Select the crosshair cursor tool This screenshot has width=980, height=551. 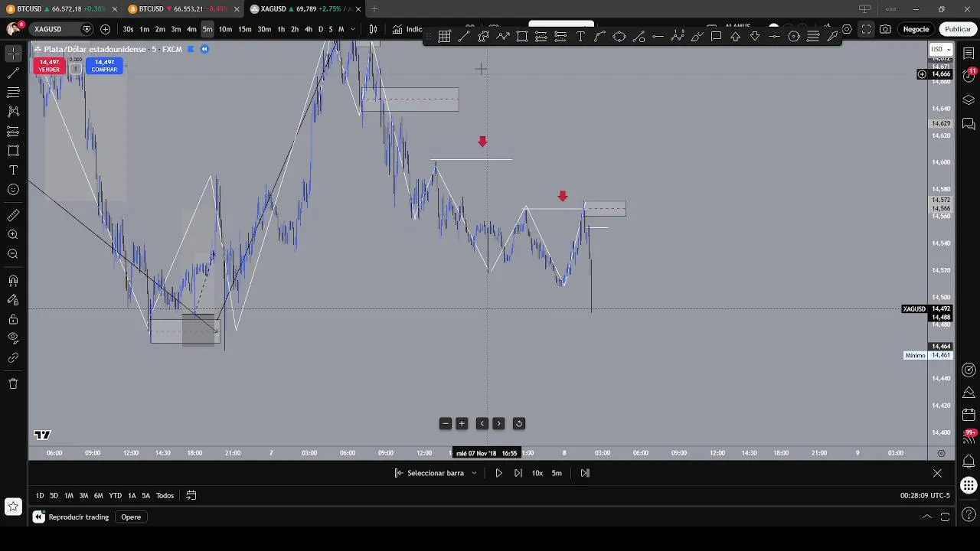click(13, 54)
